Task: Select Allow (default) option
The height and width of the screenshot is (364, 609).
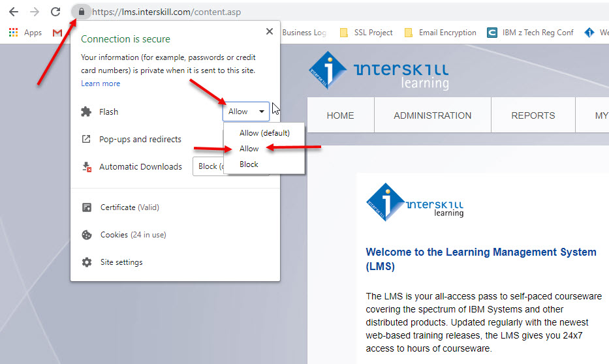Action: click(264, 132)
